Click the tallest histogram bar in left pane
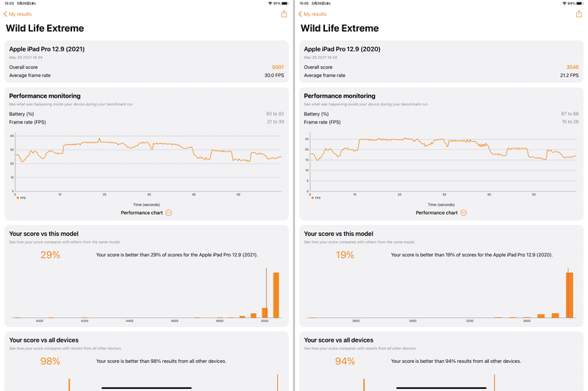 [x=276, y=295]
